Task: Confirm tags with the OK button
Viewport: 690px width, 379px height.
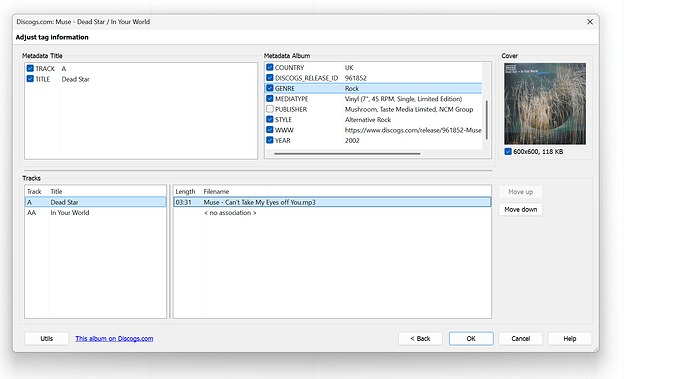Action: [x=471, y=339]
